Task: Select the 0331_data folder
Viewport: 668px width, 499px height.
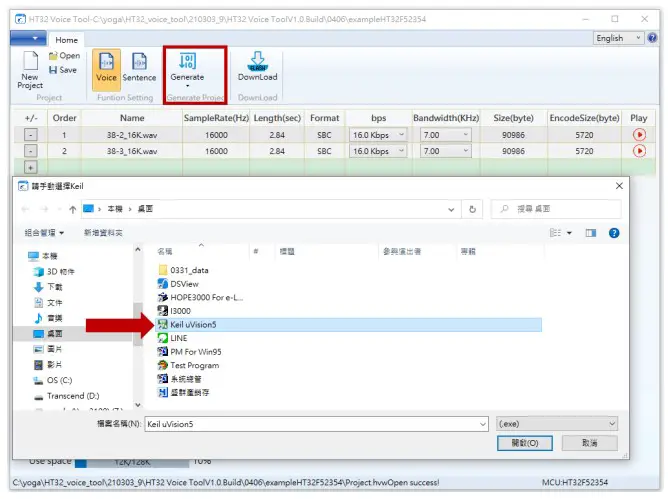Action: click(183, 270)
